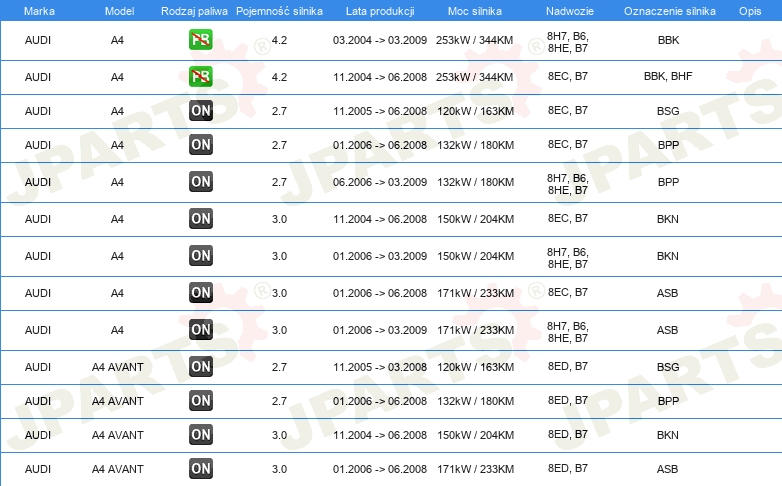Image resolution: width=782 pixels, height=486 pixels.
Task: Click the PB petrol icon in the BBK, BHF row
Action: [201, 76]
